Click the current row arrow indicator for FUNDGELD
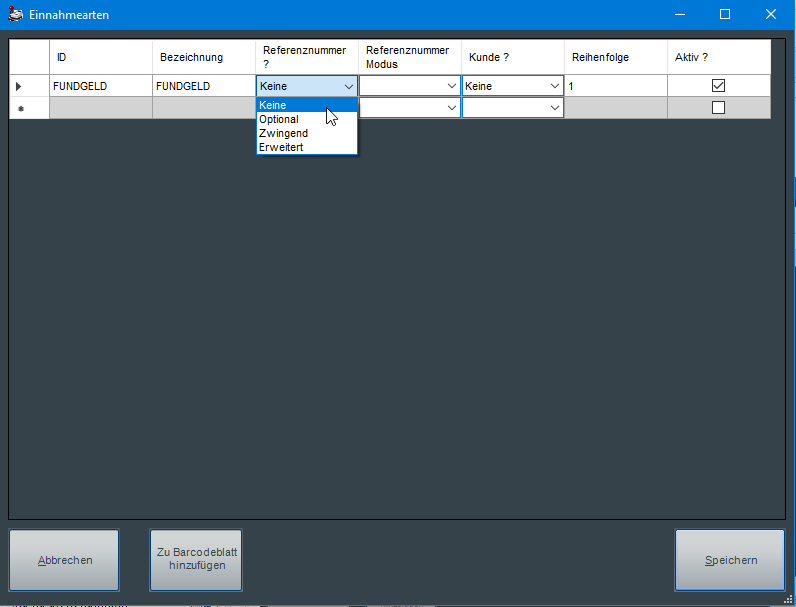The image size is (796, 607). 19,87
